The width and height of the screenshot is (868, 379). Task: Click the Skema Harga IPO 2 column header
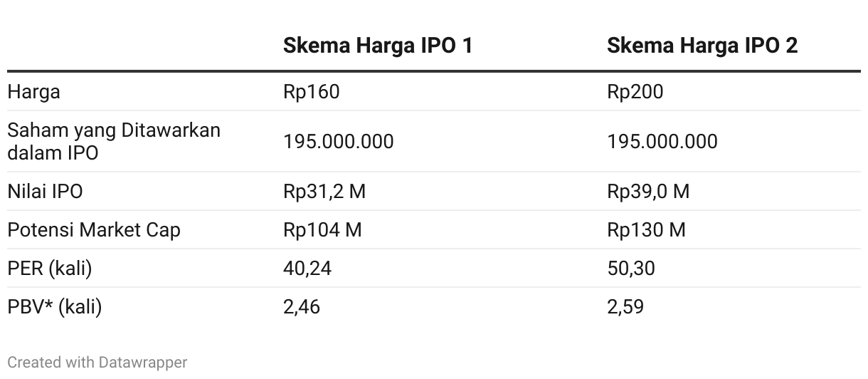702,46
